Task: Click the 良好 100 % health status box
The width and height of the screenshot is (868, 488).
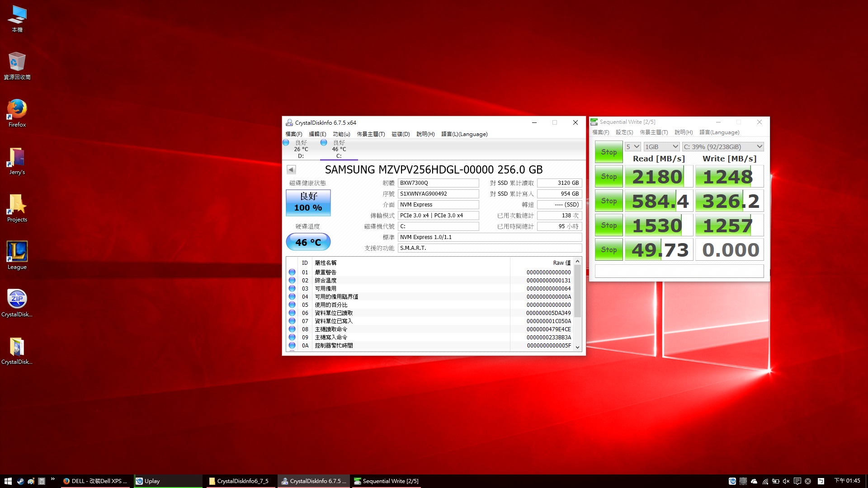Action: 308,202
